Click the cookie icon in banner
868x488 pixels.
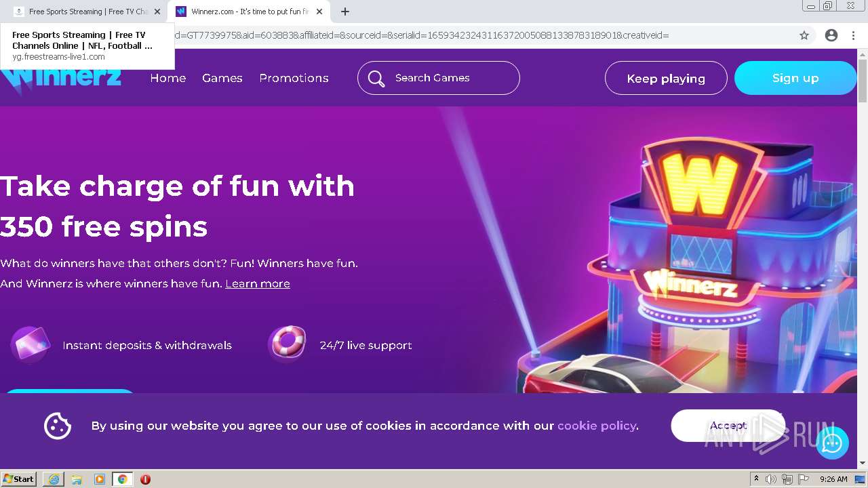pos(58,426)
